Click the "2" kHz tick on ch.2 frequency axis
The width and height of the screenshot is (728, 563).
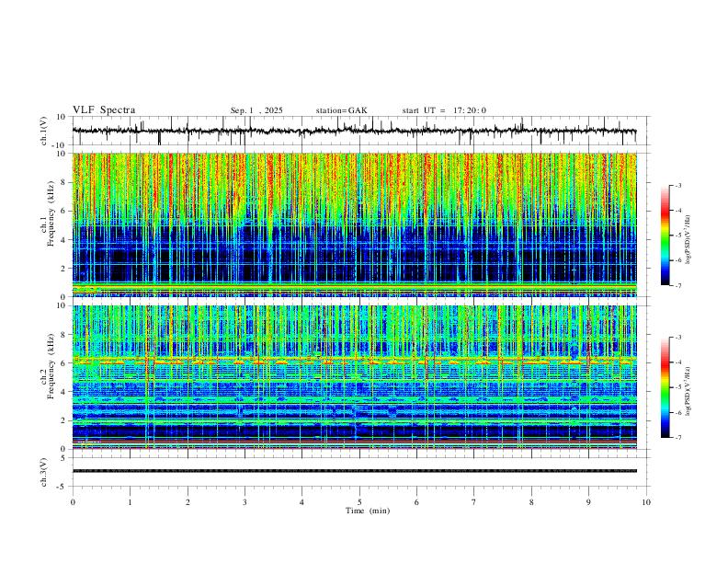[63, 420]
